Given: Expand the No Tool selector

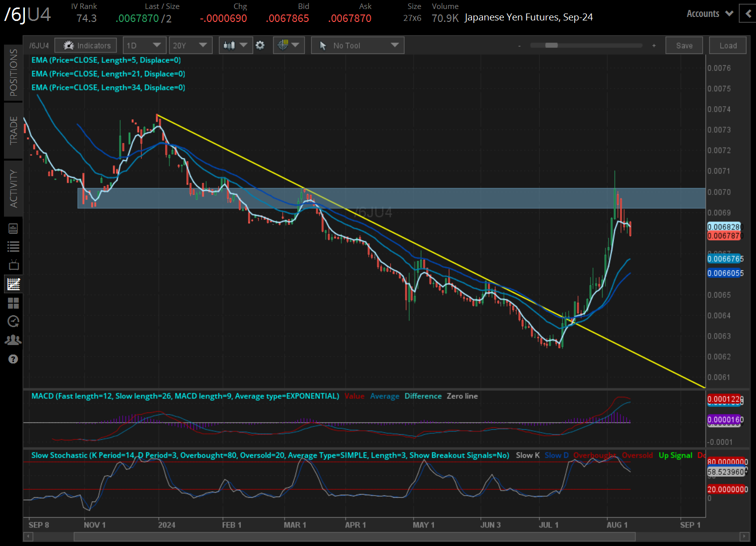Looking at the screenshot, I should click(x=357, y=45).
